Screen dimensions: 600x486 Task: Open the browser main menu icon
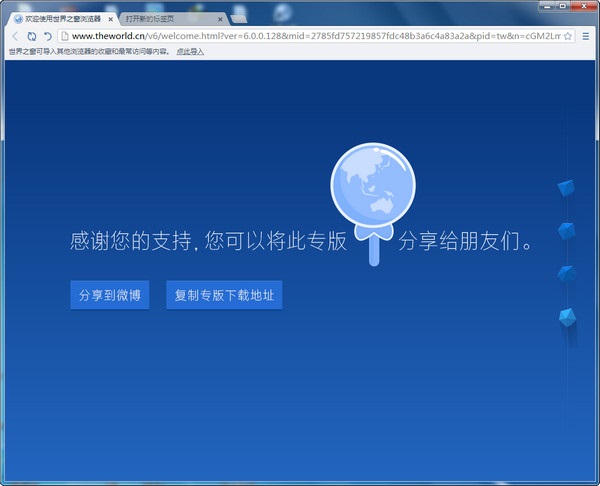tap(585, 36)
